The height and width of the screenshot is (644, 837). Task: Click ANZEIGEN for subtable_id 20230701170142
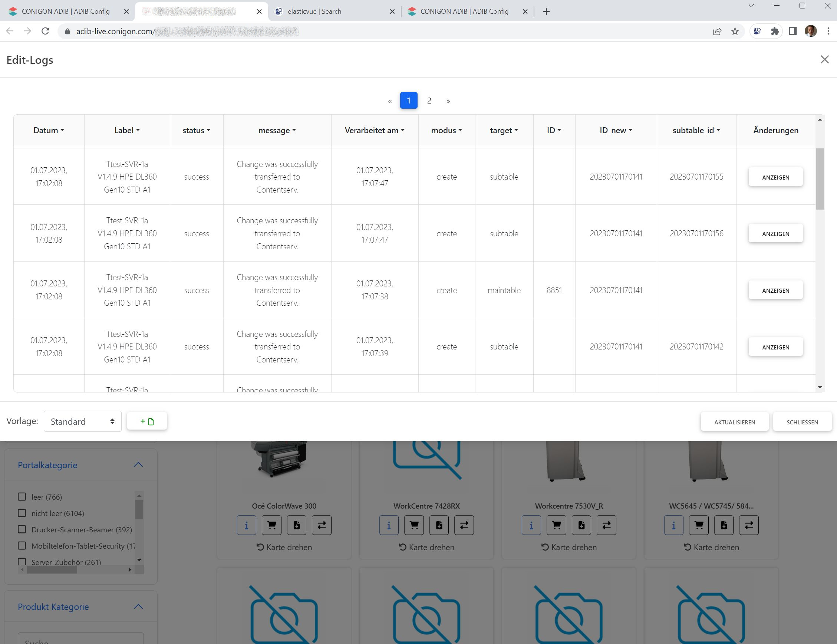[x=776, y=347]
